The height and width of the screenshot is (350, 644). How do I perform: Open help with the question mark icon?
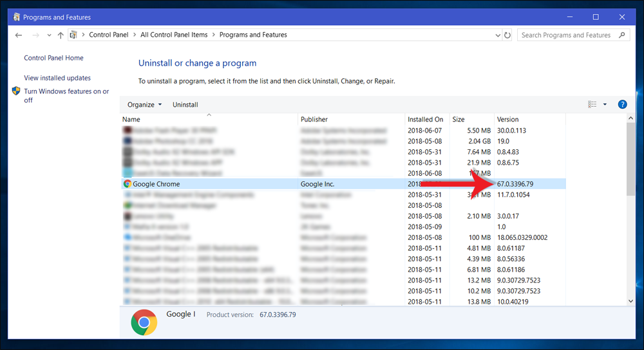[623, 105]
